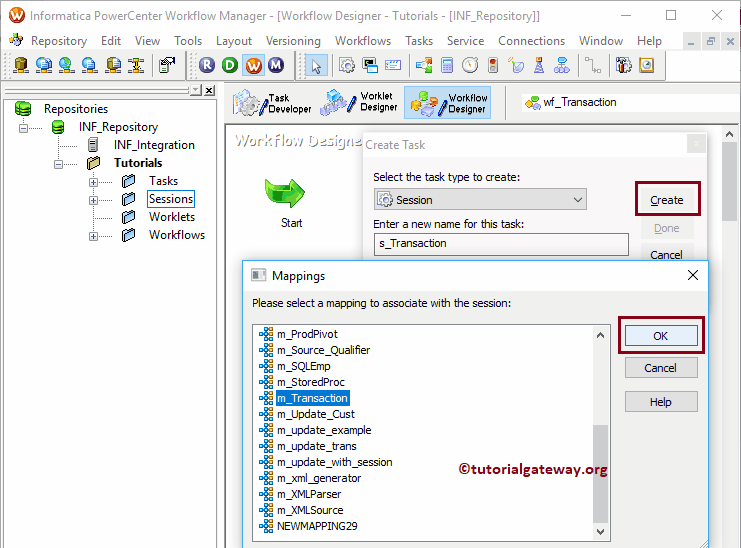Launch Designer with the green D icon
This screenshot has height=548, width=741.
click(x=230, y=65)
